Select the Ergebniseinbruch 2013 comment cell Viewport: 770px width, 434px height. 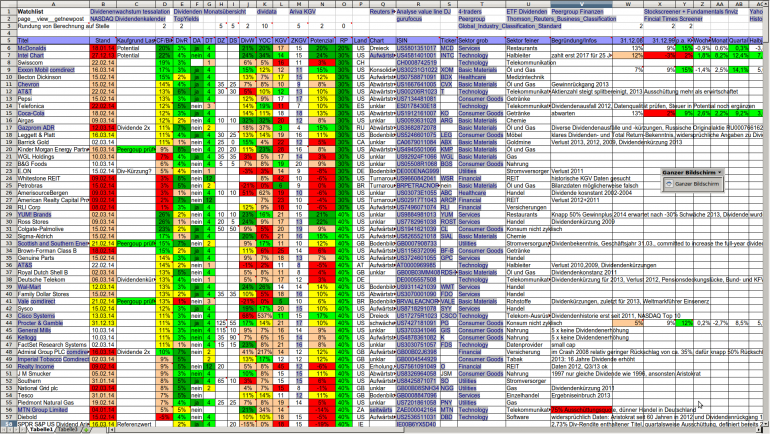click(x=581, y=395)
